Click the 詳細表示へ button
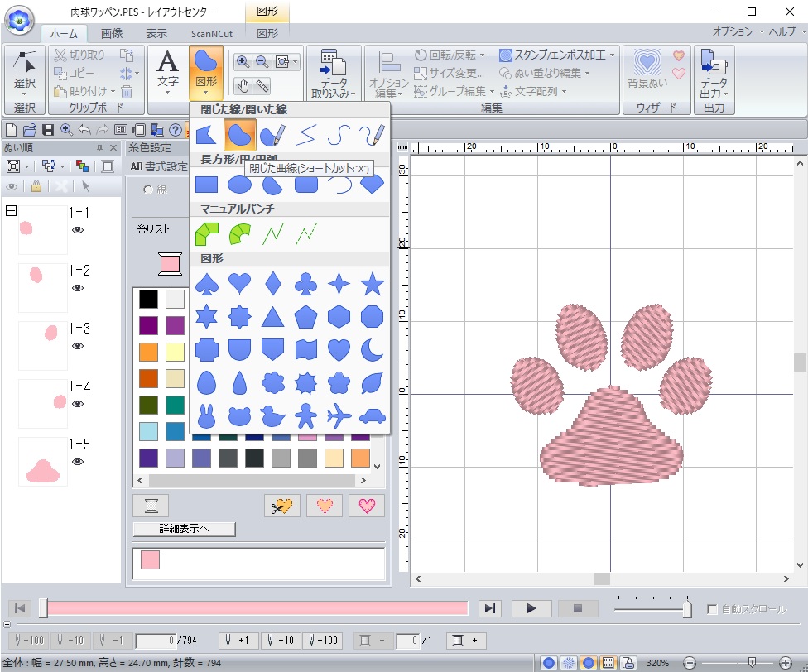Image resolution: width=808 pixels, height=672 pixels. pyautogui.click(x=184, y=529)
